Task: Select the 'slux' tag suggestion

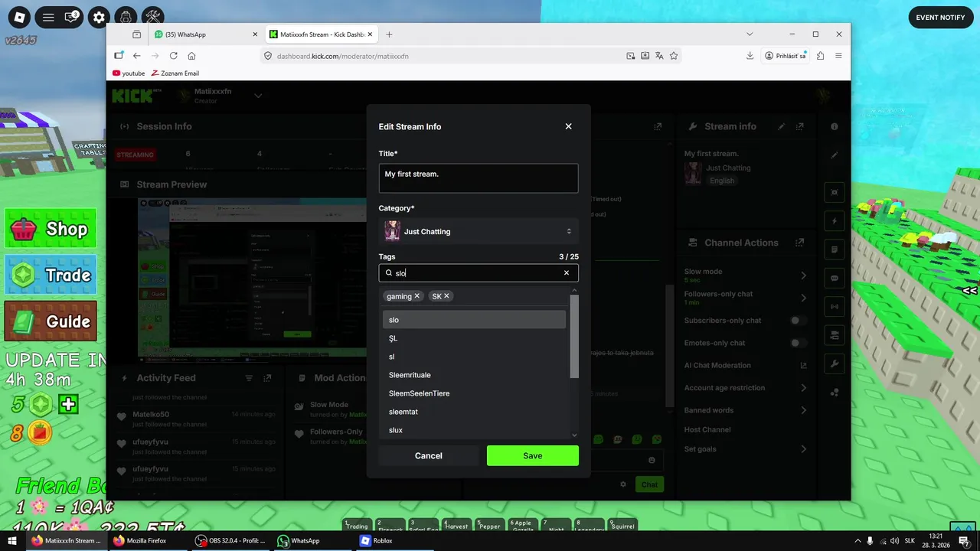Action: (474, 430)
